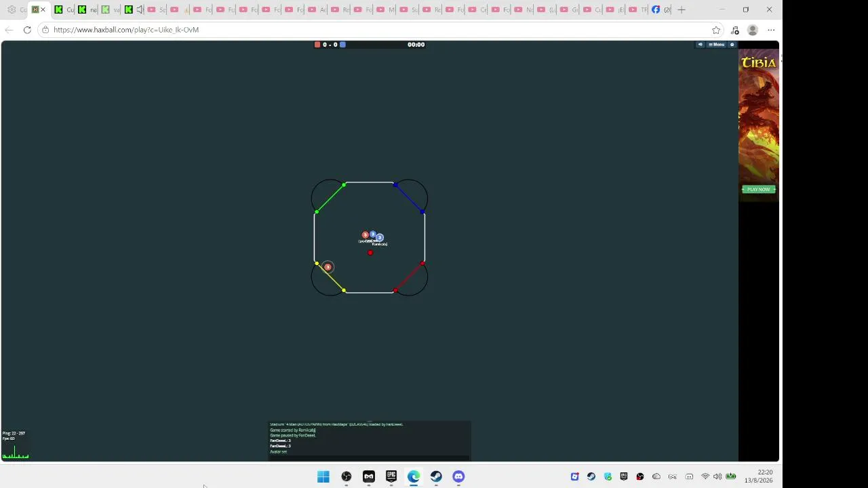View site information lock icon
868x488 pixels.
coord(45,30)
